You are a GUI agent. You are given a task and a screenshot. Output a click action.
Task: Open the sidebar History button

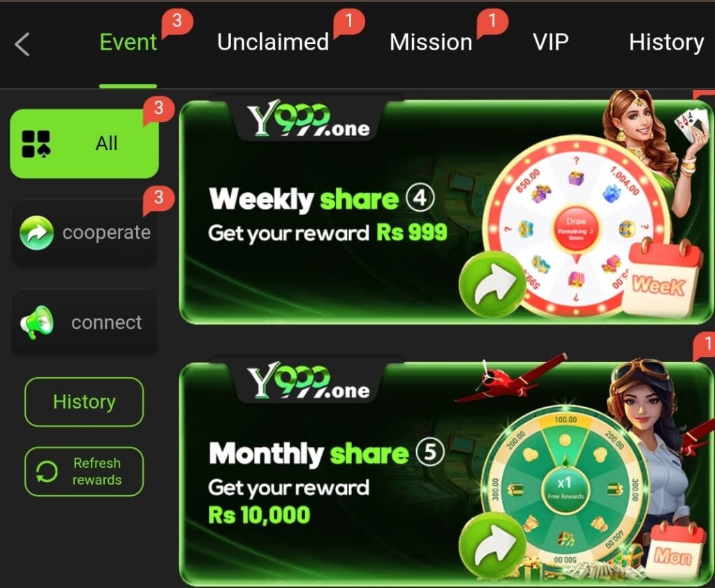[x=84, y=402]
